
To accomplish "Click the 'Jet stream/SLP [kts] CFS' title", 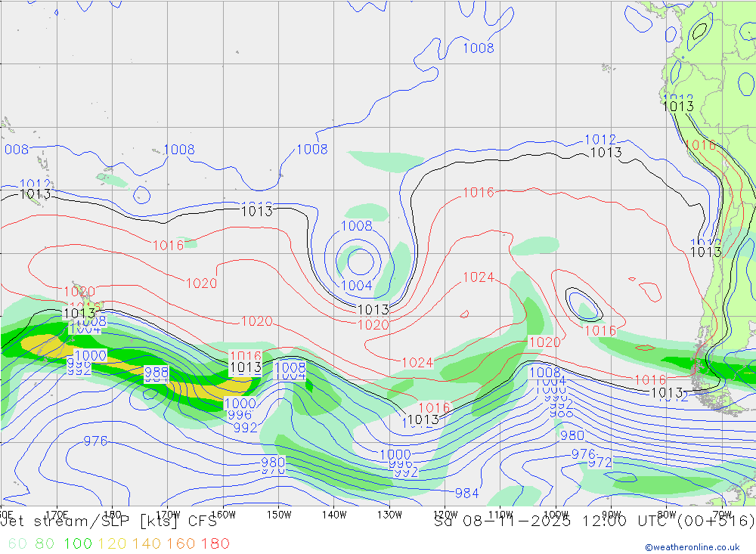I will pyautogui.click(x=109, y=522).
